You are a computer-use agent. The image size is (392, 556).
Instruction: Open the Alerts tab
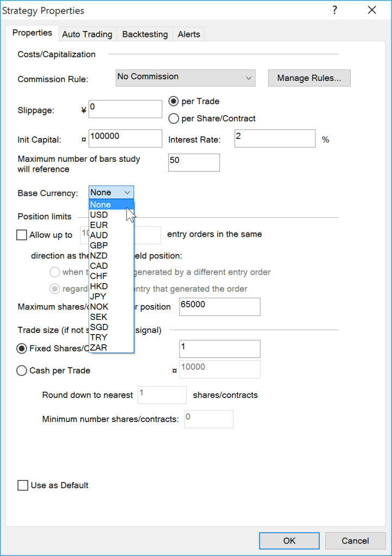click(x=189, y=34)
